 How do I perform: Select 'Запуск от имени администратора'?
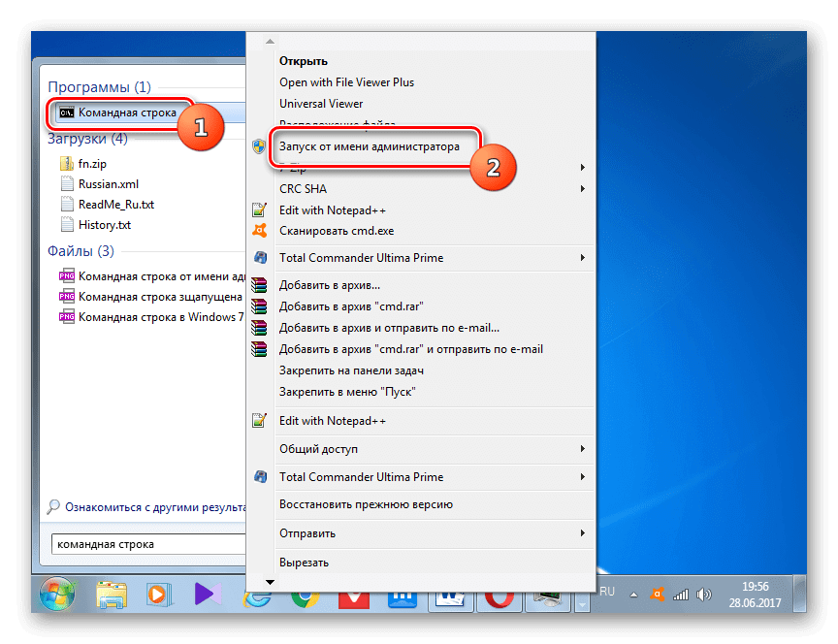(368, 146)
